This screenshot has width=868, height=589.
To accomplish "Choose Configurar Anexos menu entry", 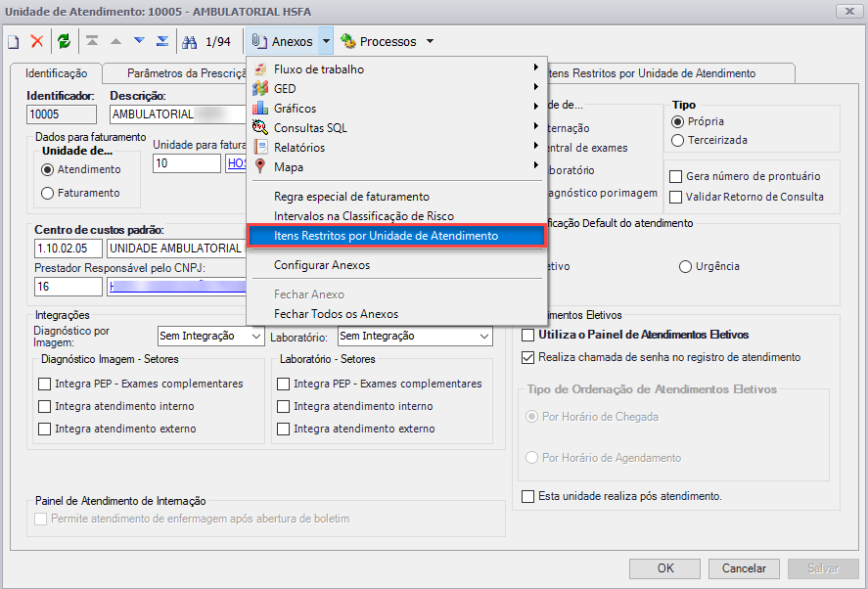I will coord(396,265).
